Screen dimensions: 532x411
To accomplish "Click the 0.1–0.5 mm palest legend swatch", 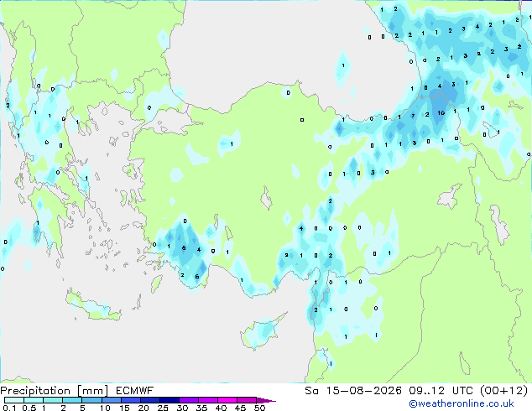I will coord(14,400).
